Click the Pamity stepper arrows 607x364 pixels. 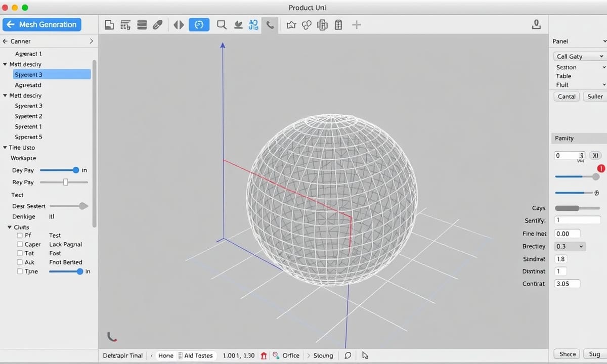582,156
